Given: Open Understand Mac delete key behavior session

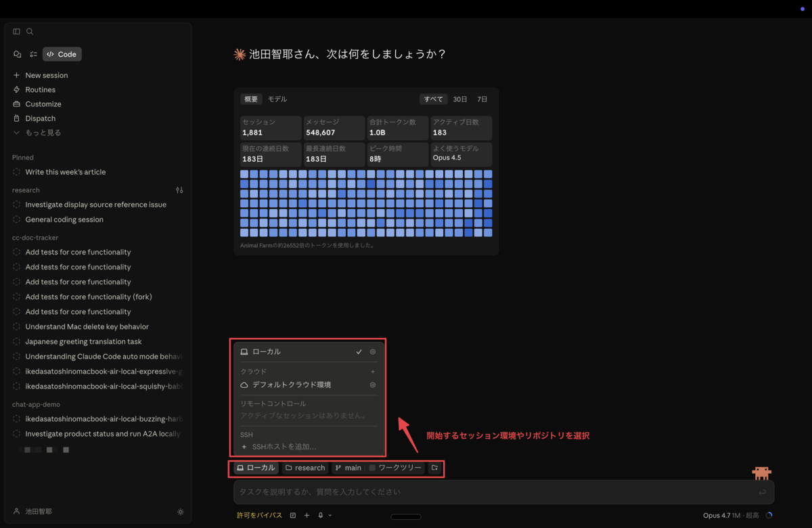Looking at the screenshot, I should tap(87, 326).
